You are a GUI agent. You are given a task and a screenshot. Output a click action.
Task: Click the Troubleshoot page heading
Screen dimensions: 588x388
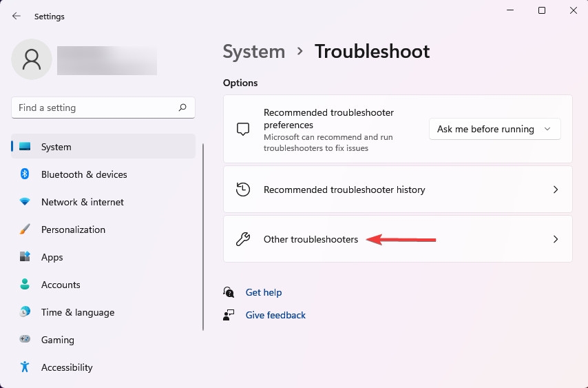pos(372,52)
